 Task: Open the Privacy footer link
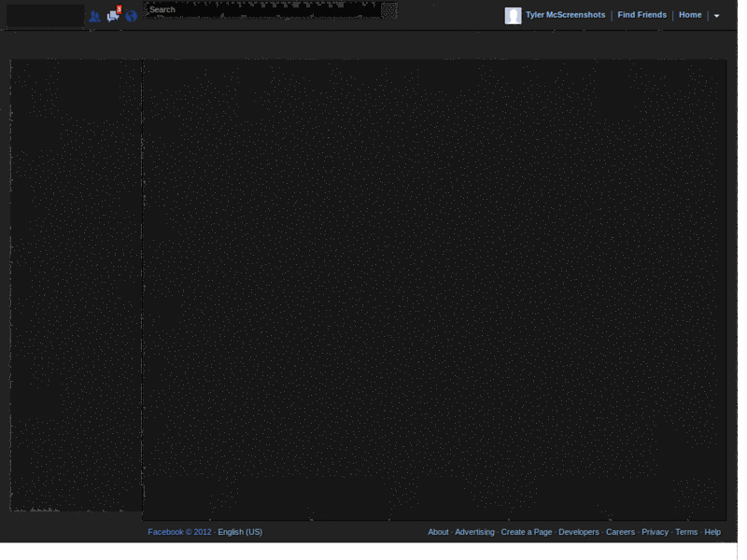(x=655, y=532)
